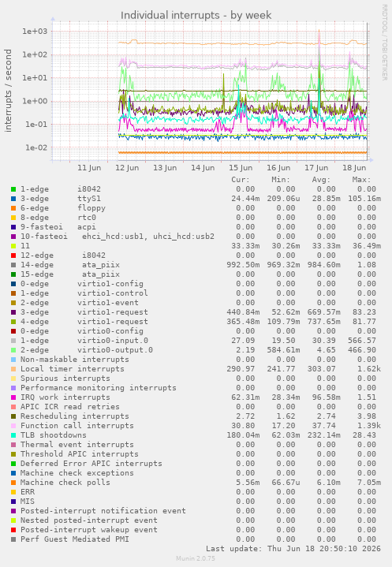Click the Local timer max value "1.62k"
392x567 pixels.
click(369, 369)
